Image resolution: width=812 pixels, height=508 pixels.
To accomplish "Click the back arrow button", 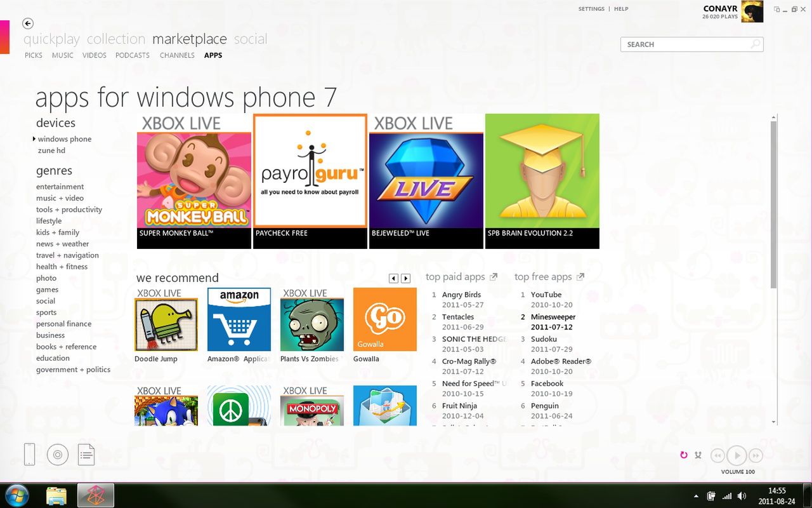I will pyautogui.click(x=27, y=23).
